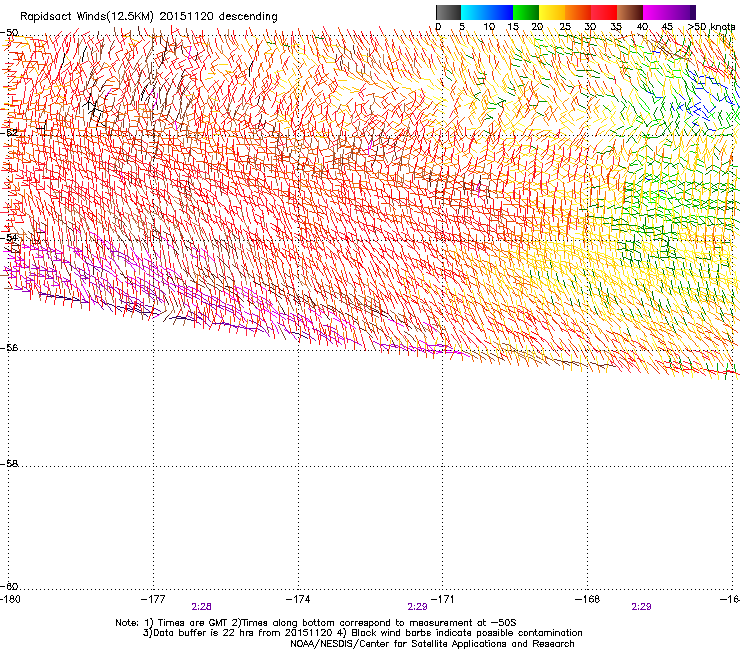Click the magenta-purple 40-50 knots legend segment
Image resolution: width=740 pixels, height=650 pixels.
point(669,12)
